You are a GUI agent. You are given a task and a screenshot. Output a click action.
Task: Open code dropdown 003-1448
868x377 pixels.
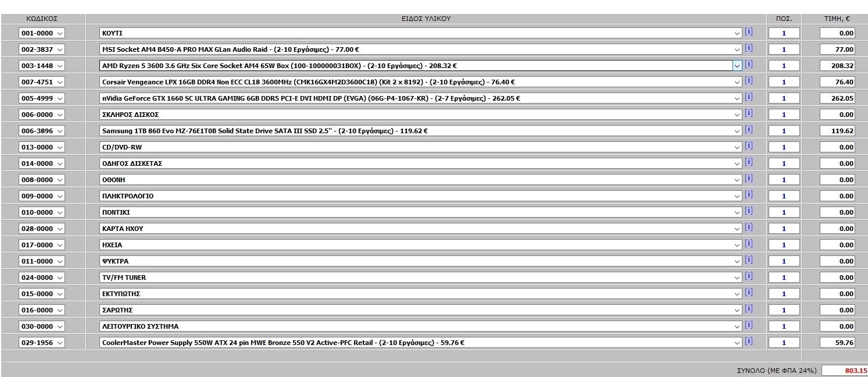tap(42, 66)
